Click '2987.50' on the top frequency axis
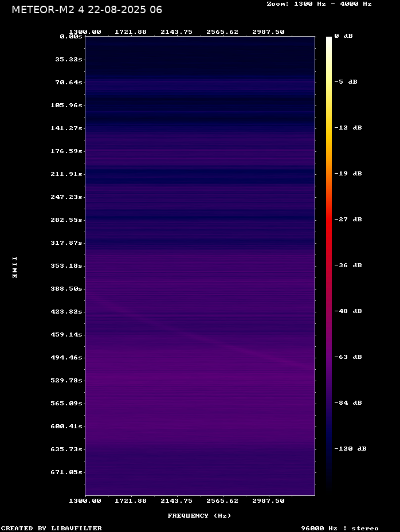The width and height of the screenshot is (400, 532). 268,32
